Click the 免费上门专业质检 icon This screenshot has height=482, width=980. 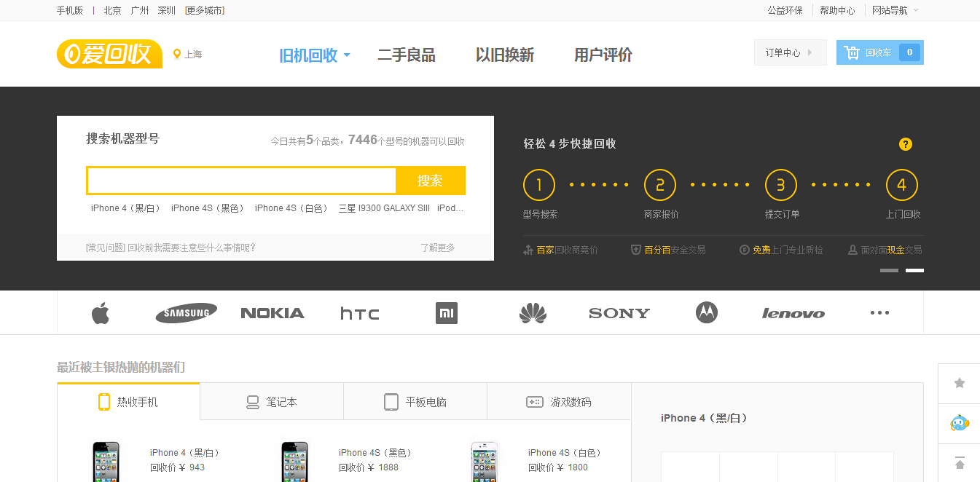coord(745,250)
